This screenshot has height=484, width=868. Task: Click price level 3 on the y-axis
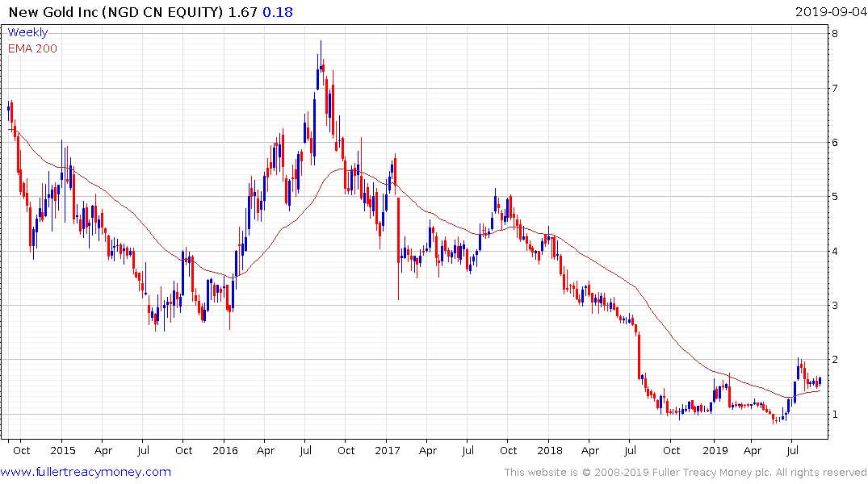click(835, 306)
